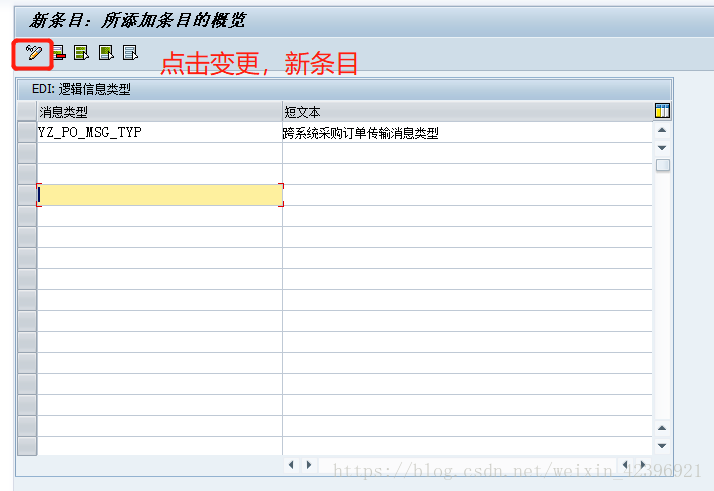Click the 短文本 column header
Viewport: 714px width, 491px height.
coord(468,112)
